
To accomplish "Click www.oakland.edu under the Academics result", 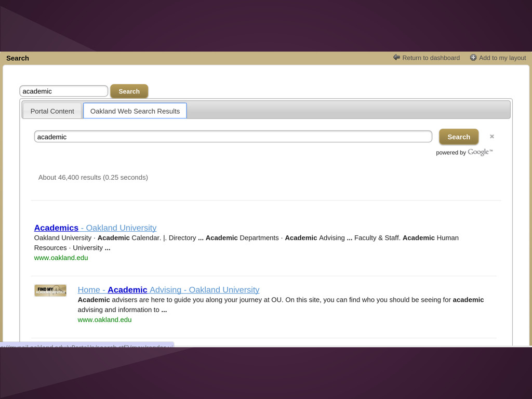I will pos(61,258).
